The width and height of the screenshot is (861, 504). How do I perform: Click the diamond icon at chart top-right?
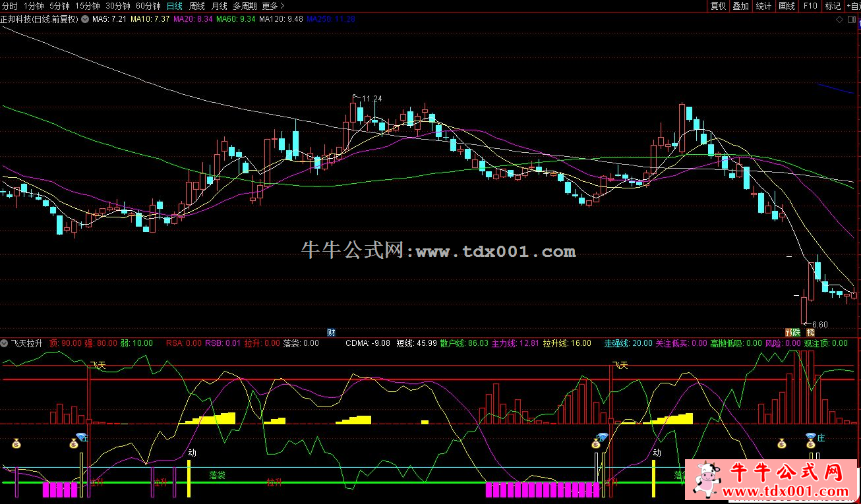pos(839,19)
